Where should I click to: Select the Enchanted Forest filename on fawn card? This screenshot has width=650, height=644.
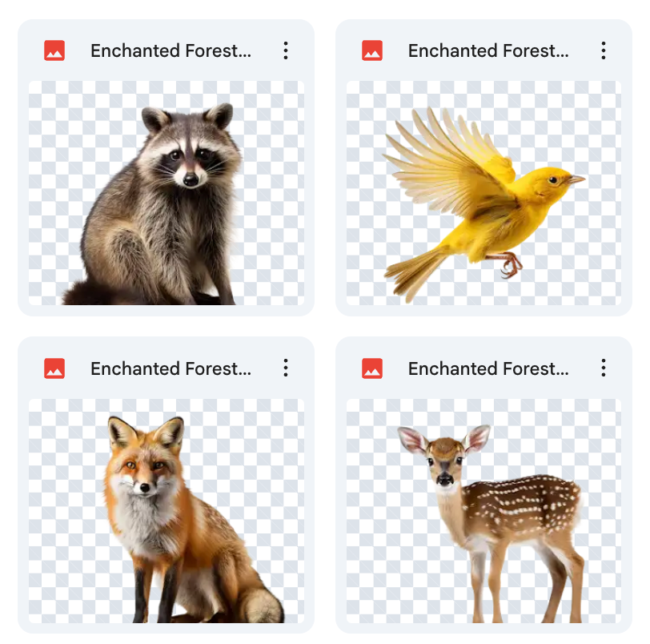tap(488, 368)
